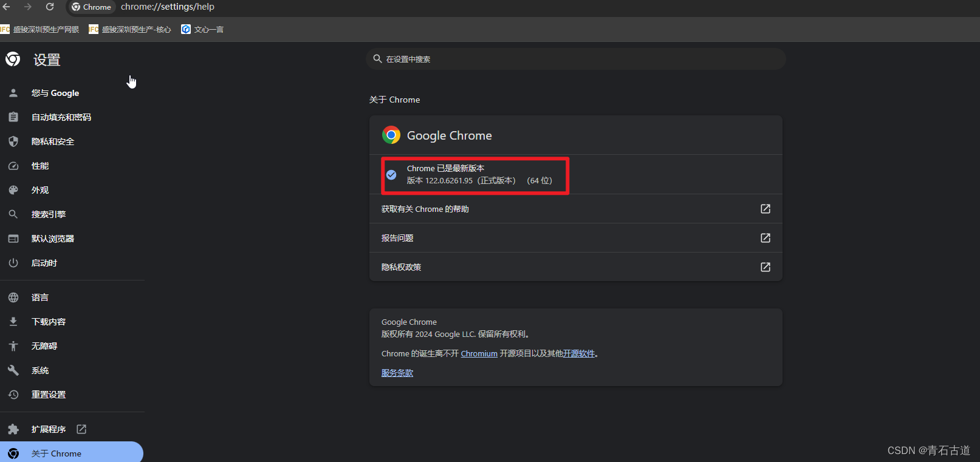
Task: Reload the page with the refresh icon
Action: point(50,7)
